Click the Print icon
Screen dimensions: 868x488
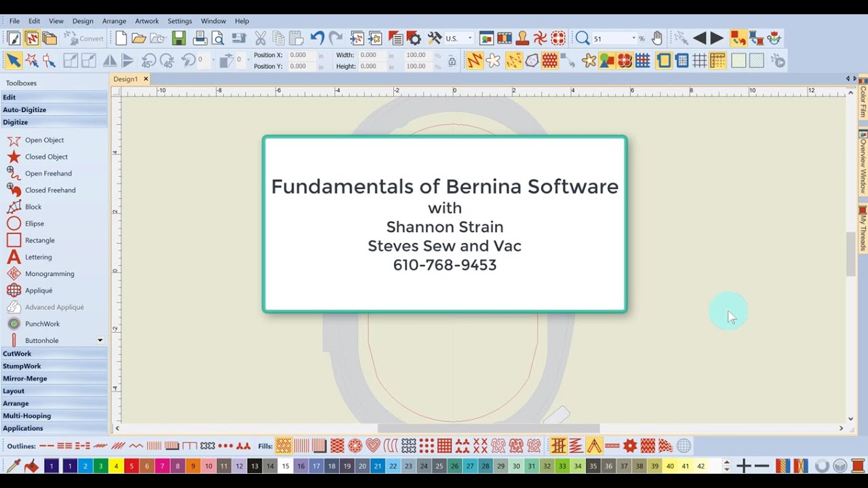(200, 39)
